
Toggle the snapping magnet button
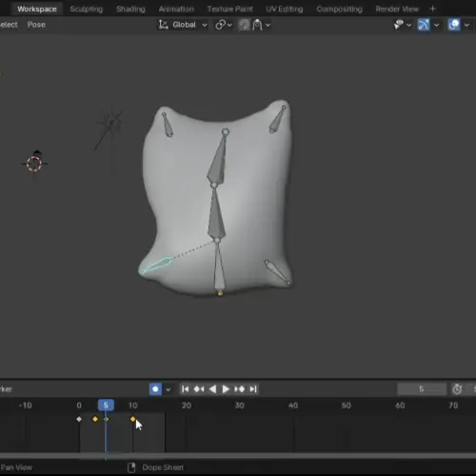pos(244,25)
